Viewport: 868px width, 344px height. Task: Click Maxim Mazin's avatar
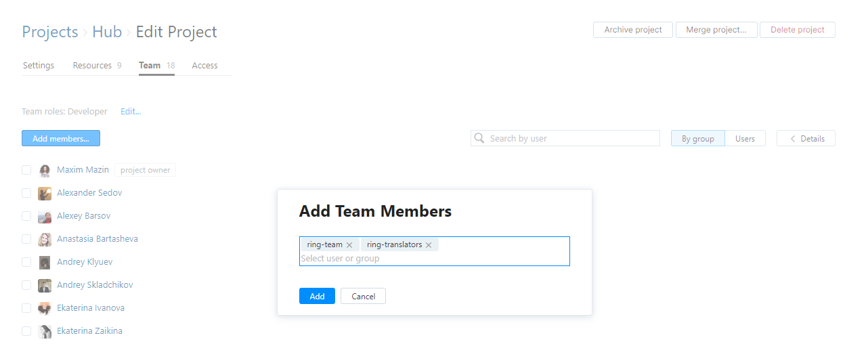45,170
